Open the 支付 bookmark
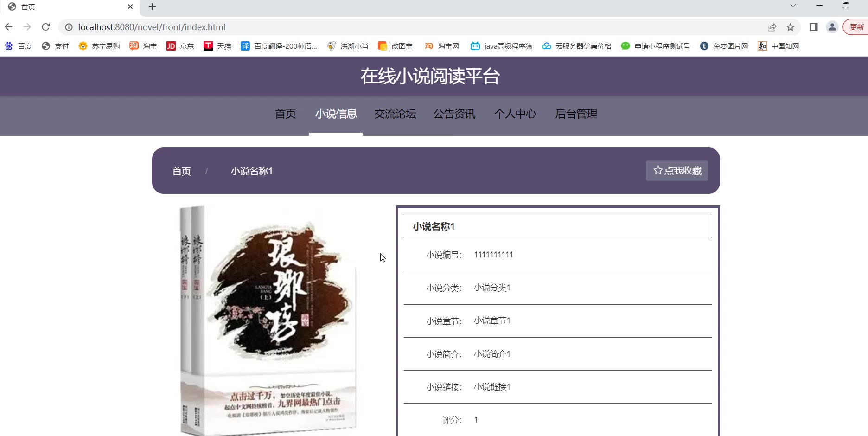Screen dimensions: 868x436 [x=55, y=46]
